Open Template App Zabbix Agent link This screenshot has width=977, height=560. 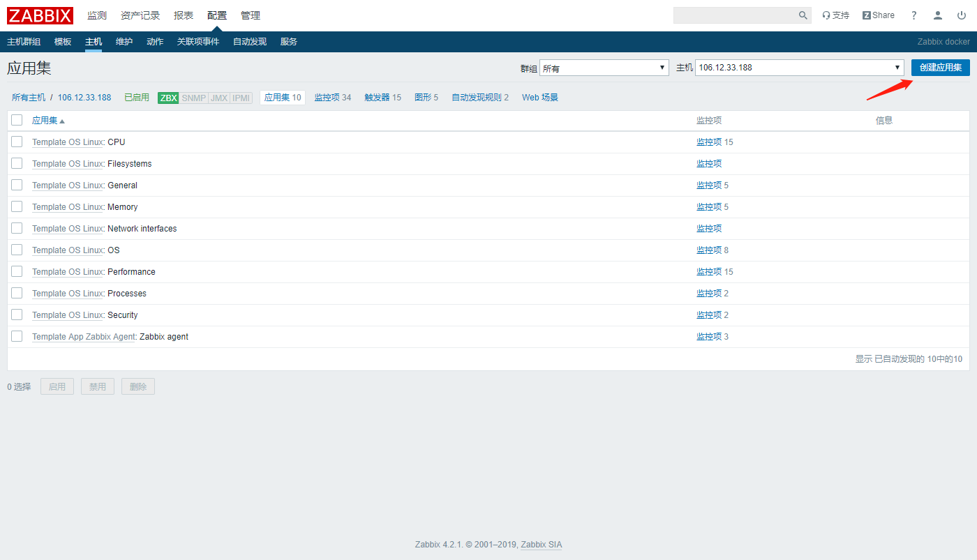[x=84, y=336]
